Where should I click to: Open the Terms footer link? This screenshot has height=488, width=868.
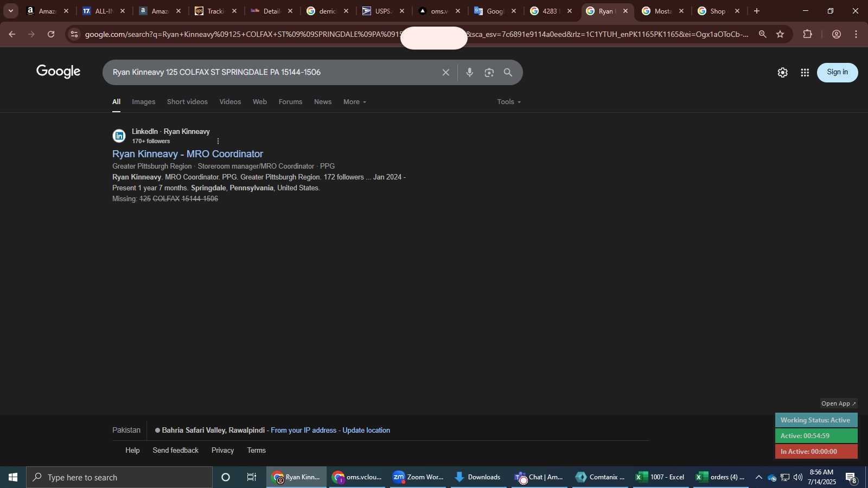[x=256, y=451]
